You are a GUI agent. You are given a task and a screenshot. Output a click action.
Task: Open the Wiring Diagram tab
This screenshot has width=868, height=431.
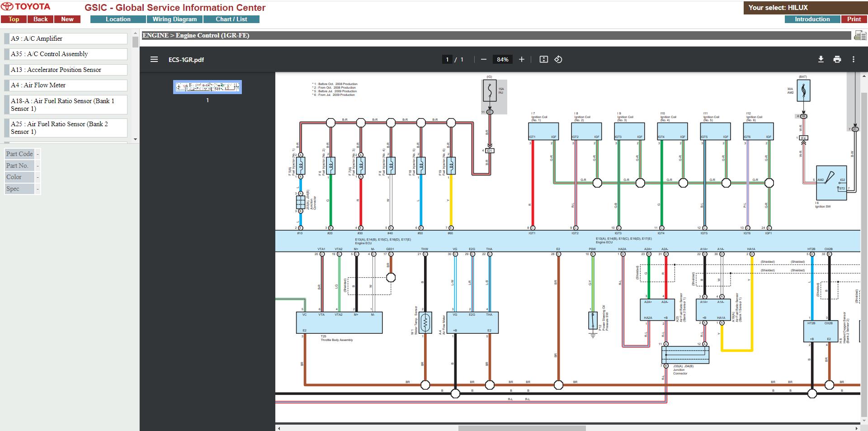pyautogui.click(x=175, y=19)
